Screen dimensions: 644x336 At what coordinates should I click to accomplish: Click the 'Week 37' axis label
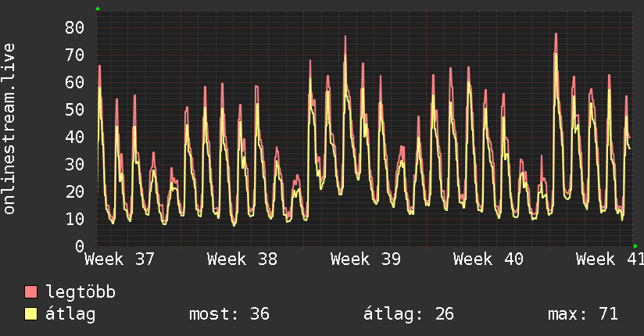(120, 259)
